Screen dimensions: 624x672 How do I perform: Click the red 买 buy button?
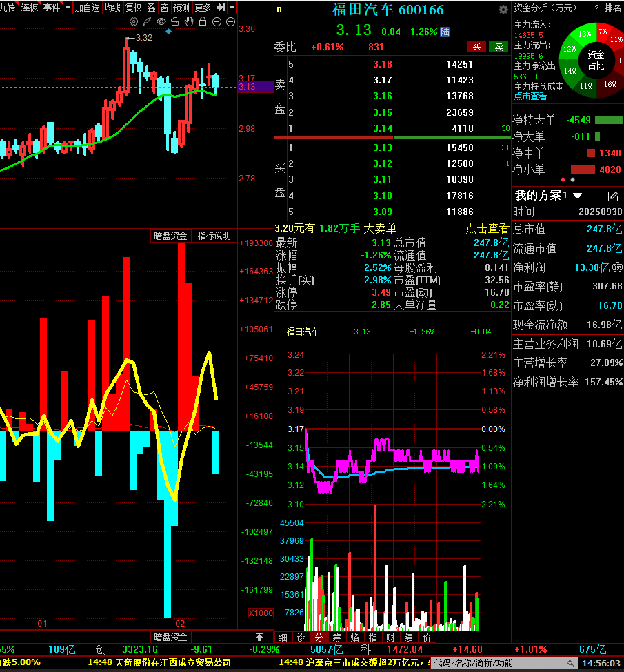[x=476, y=47]
